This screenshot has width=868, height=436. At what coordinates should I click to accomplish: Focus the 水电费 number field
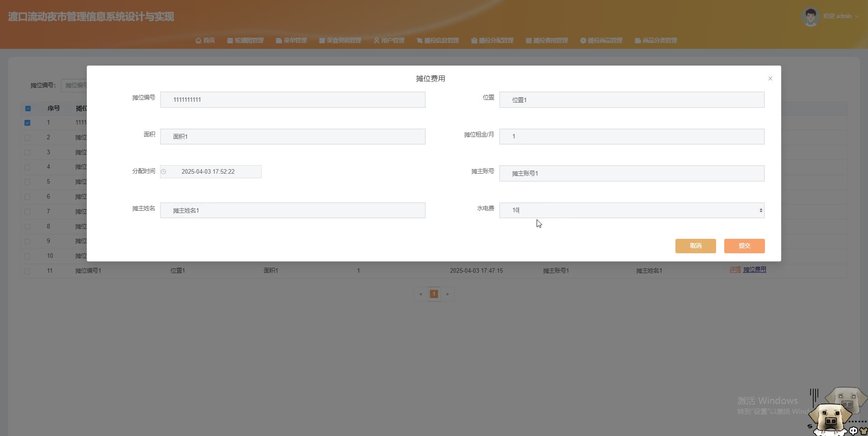click(632, 210)
